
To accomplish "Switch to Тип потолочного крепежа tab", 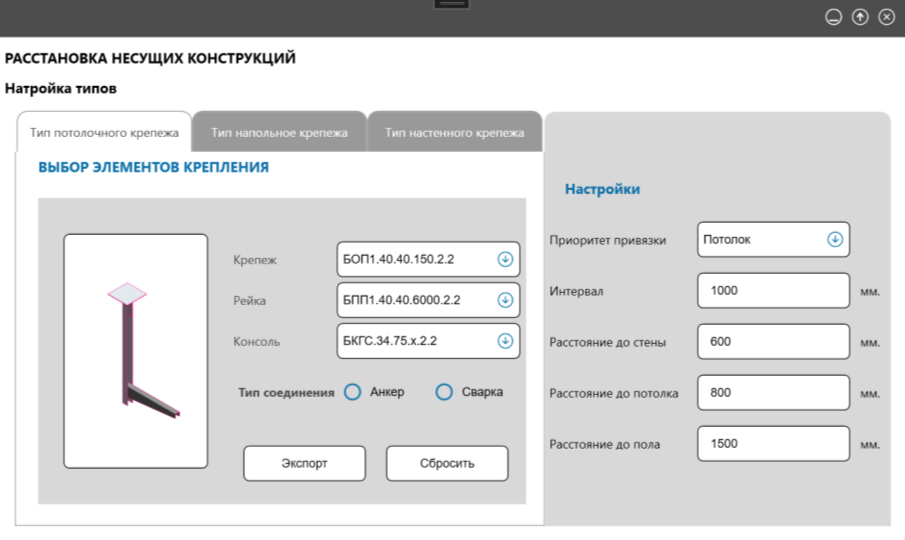I will click(x=104, y=132).
